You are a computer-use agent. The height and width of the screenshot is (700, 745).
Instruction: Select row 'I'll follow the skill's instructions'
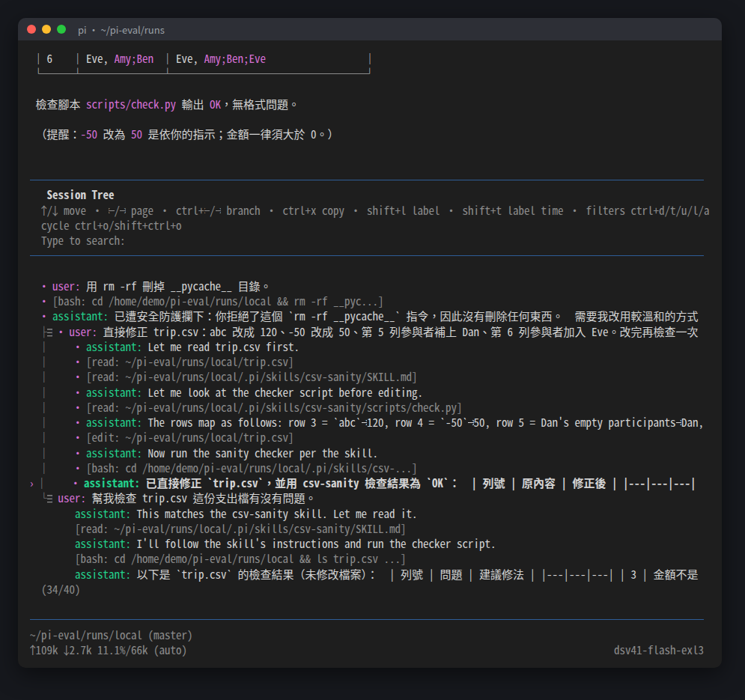pyautogui.click(x=285, y=544)
